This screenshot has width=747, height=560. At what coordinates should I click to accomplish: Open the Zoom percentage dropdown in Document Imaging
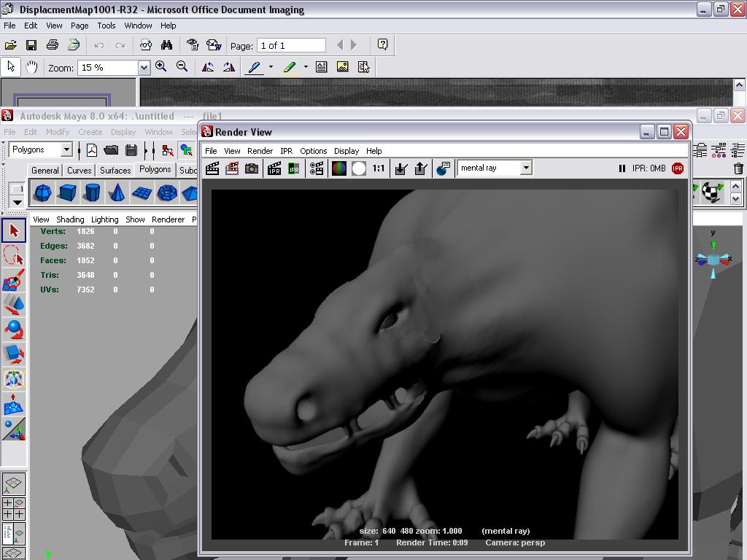tap(144, 66)
